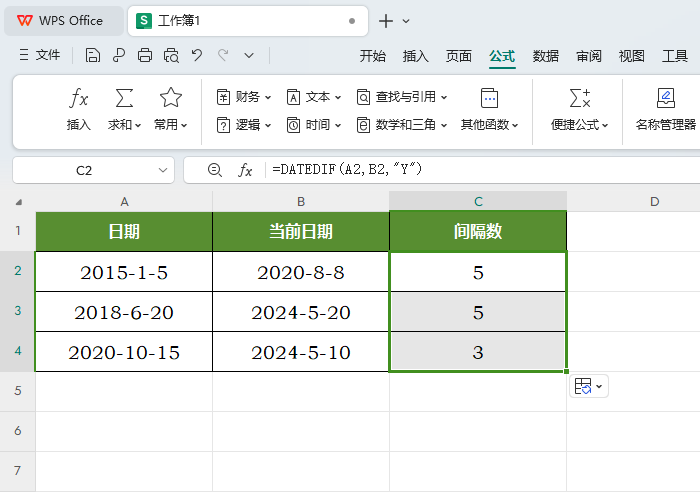Click the Save icon in quick access toolbar
Image resolution: width=700 pixels, height=492 pixels.
click(93, 56)
